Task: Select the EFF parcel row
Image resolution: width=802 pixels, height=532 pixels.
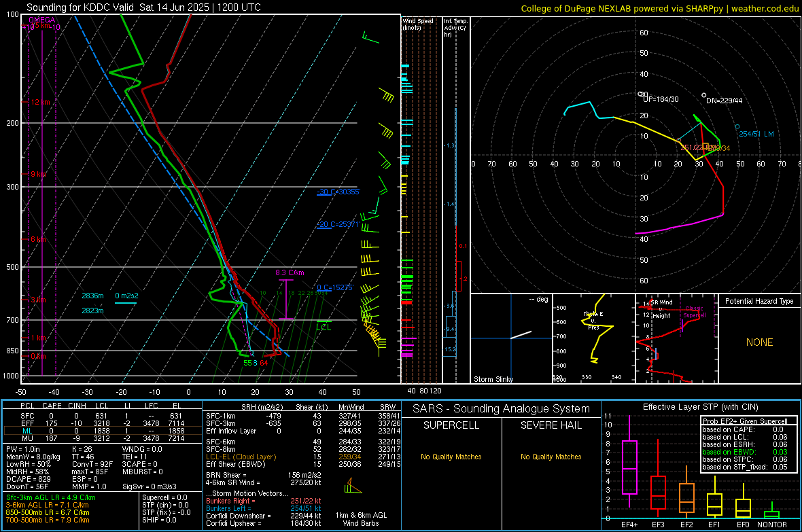Action: point(101,423)
